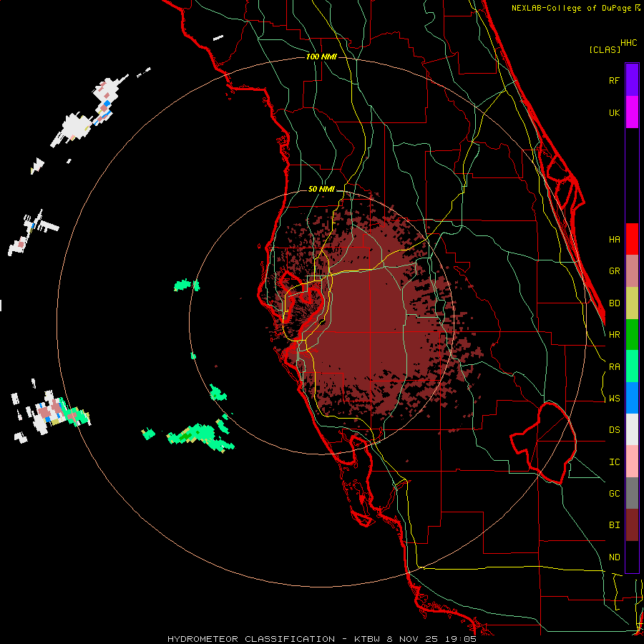
Task: Click the HR legend label
Action: 615,335
